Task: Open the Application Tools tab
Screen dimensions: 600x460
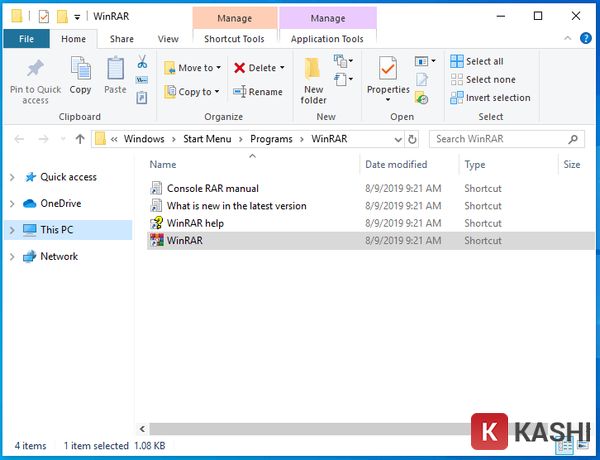Action: (327, 39)
